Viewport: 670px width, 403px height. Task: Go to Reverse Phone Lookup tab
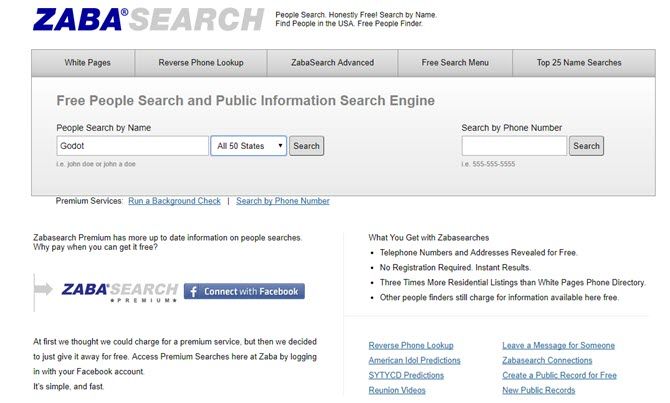pos(201,63)
